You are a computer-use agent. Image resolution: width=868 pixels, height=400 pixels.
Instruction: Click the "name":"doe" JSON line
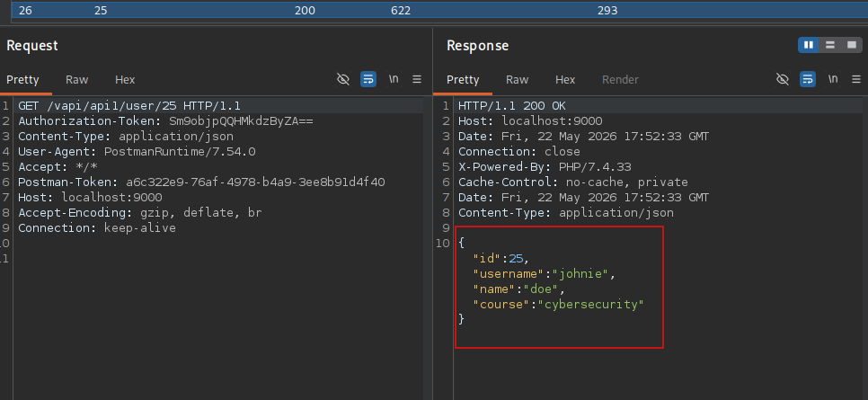click(519, 289)
